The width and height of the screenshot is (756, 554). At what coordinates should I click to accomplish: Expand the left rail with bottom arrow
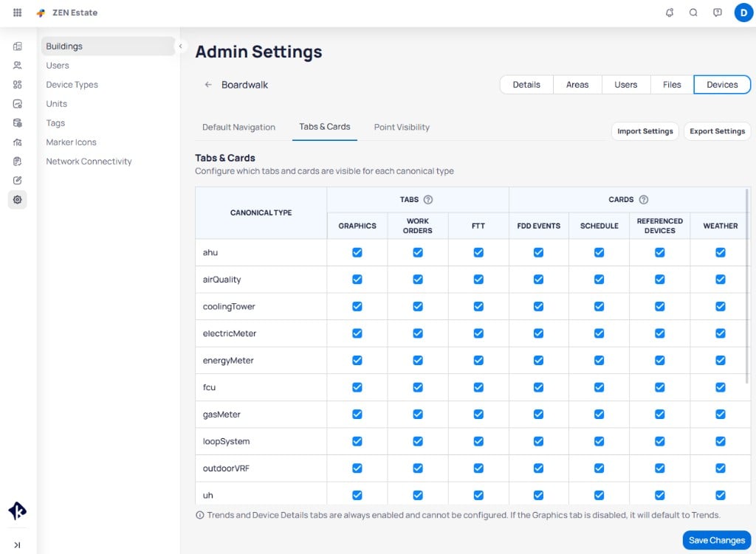coord(18,545)
